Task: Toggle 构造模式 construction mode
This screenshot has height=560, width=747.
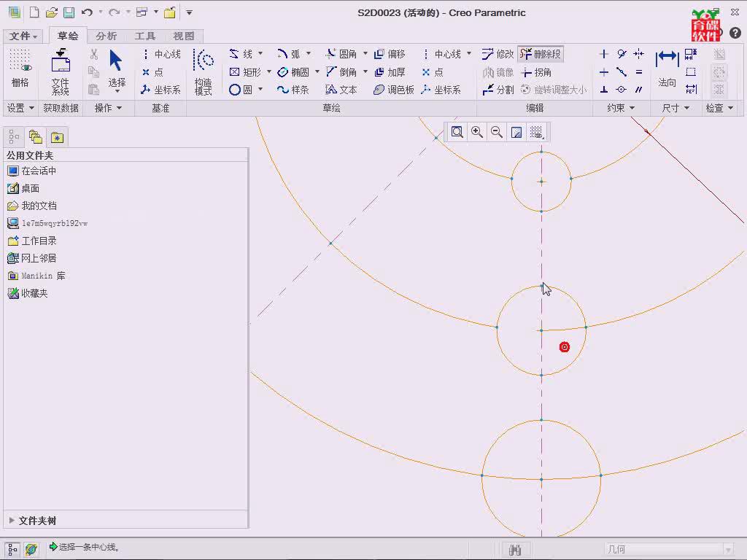Action: pos(204,71)
